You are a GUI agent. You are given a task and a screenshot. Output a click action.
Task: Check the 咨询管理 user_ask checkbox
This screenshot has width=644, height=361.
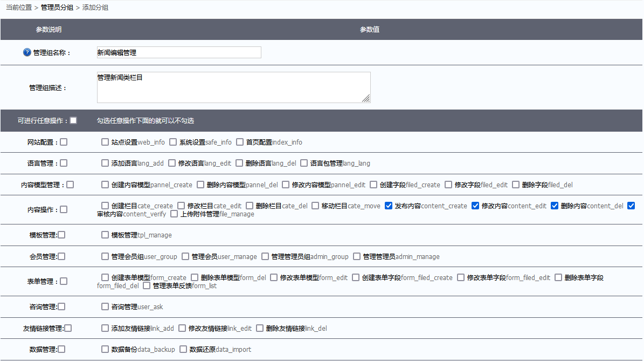pyautogui.click(x=105, y=306)
